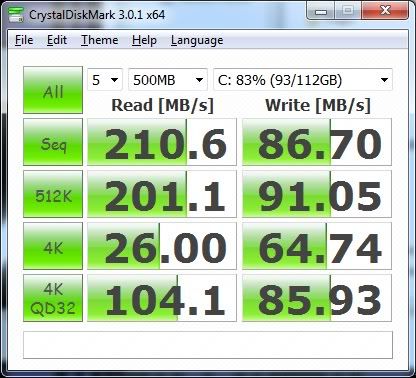Open the Theme menu
The width and height of the screenshot is (416, 378).
100,40
